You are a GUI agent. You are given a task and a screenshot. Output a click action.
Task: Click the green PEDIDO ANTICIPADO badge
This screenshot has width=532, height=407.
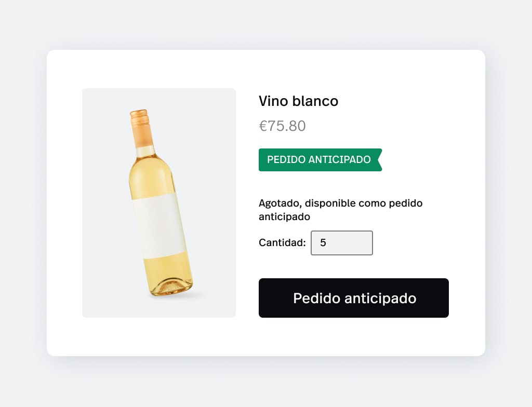(320, 160)
